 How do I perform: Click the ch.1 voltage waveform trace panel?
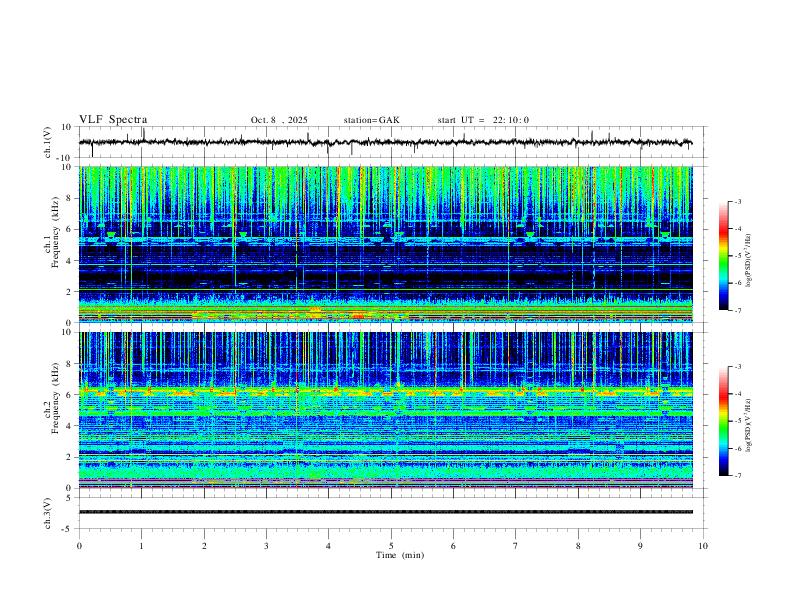point(391,142)
